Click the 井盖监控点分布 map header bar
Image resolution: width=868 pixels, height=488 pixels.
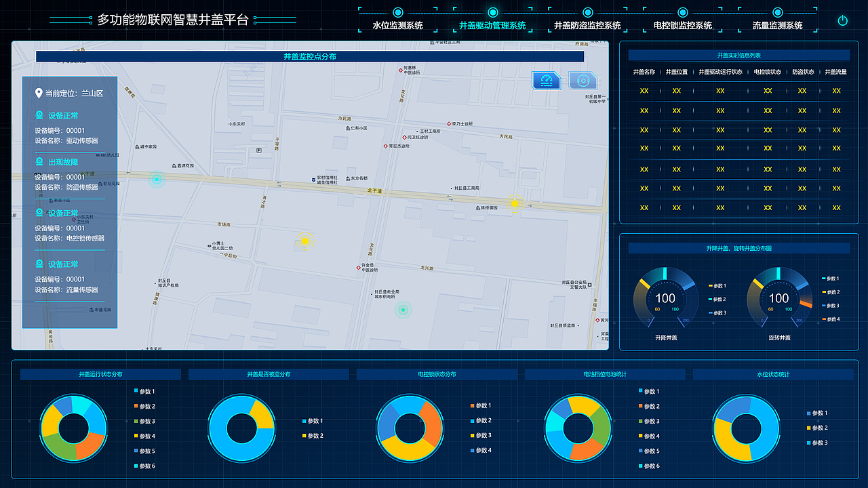tap(310, 56)
